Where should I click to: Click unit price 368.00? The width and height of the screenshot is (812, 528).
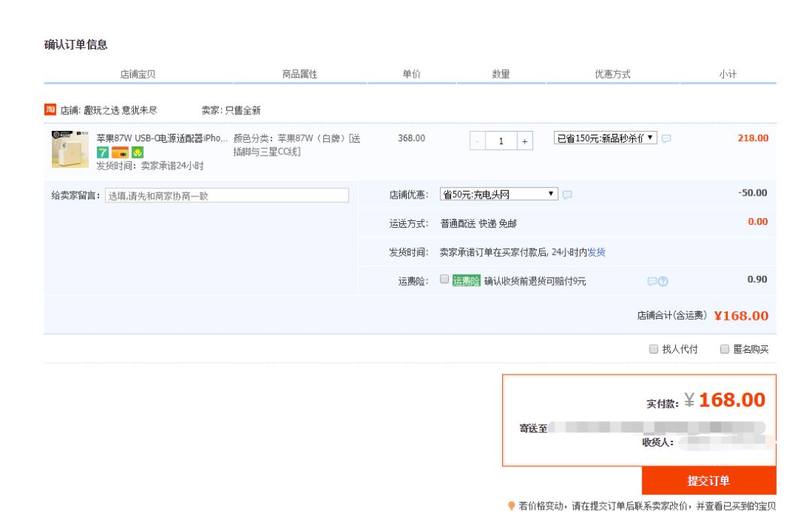(x=412, y=138)
